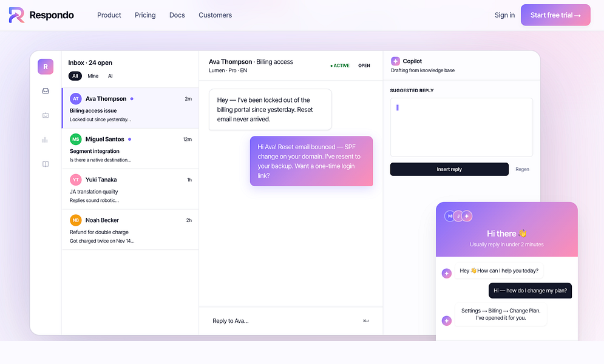Click the OPEN status badge
Viewport: 604px width, 364px height.
tap(364, 66)
